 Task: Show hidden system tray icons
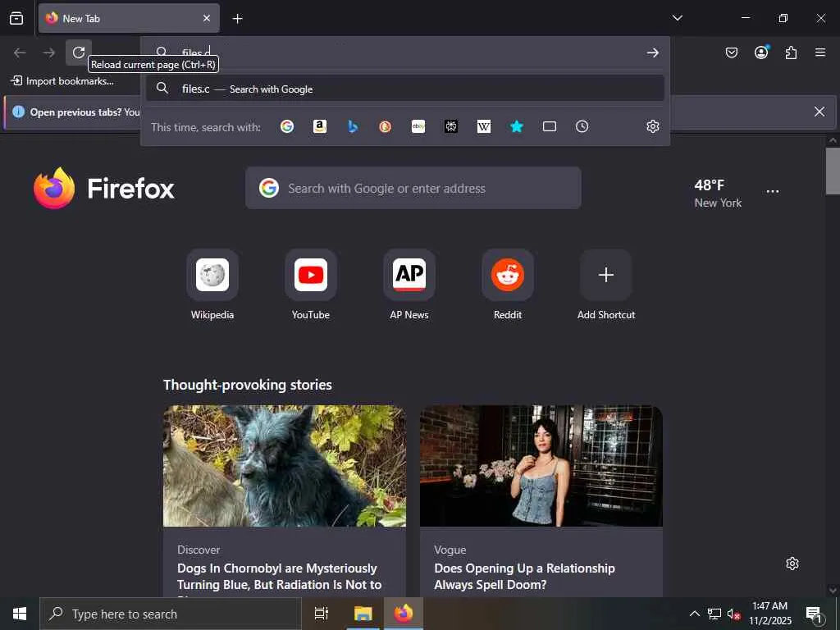(x=694, y=614)
